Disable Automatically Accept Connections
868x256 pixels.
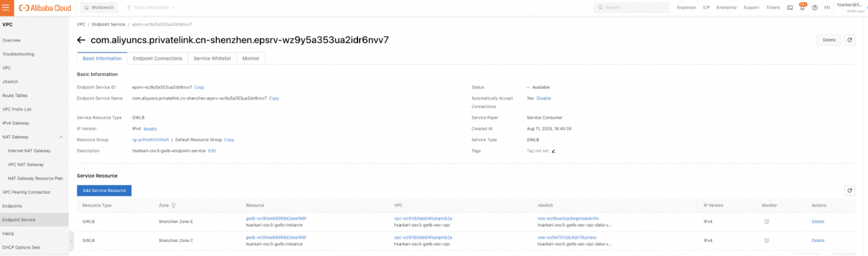(544, 98)
